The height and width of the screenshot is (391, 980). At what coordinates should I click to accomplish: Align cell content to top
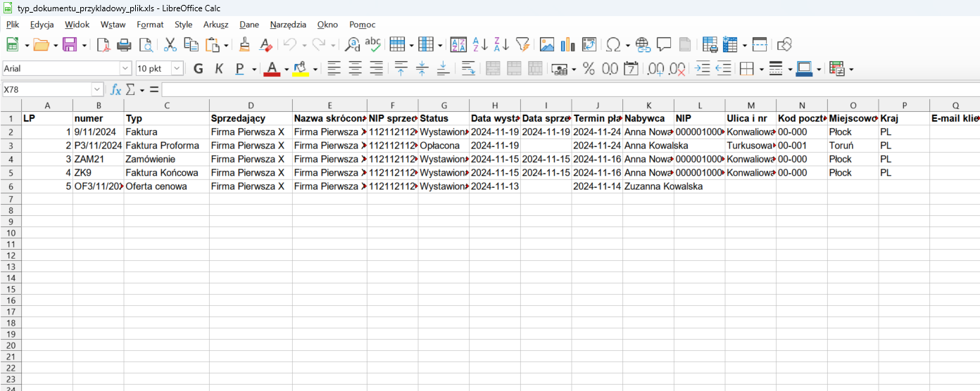point(401,69)
